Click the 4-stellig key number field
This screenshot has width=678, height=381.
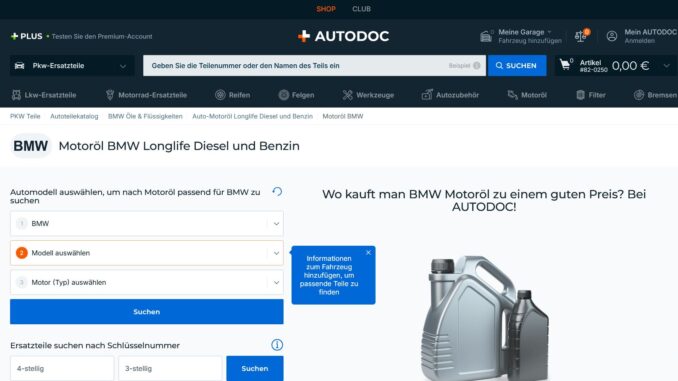point(62,368)
